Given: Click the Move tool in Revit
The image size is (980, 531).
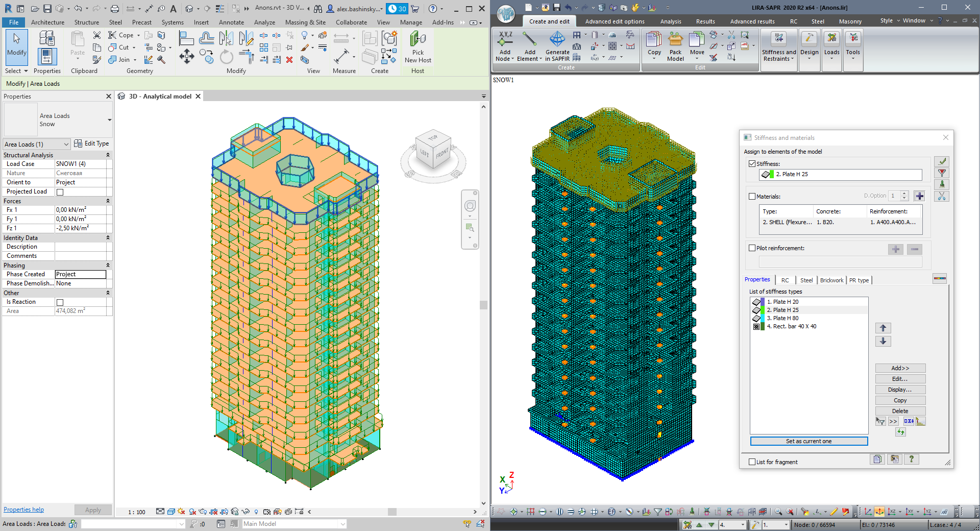Looking at the screenshot, I should (x=186, y=56).
